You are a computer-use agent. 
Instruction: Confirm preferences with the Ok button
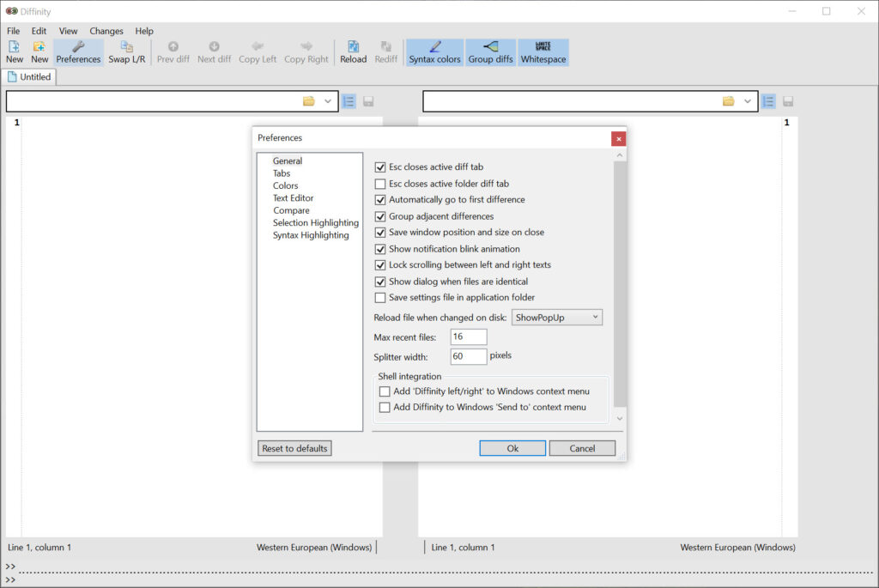click(512, 448)
